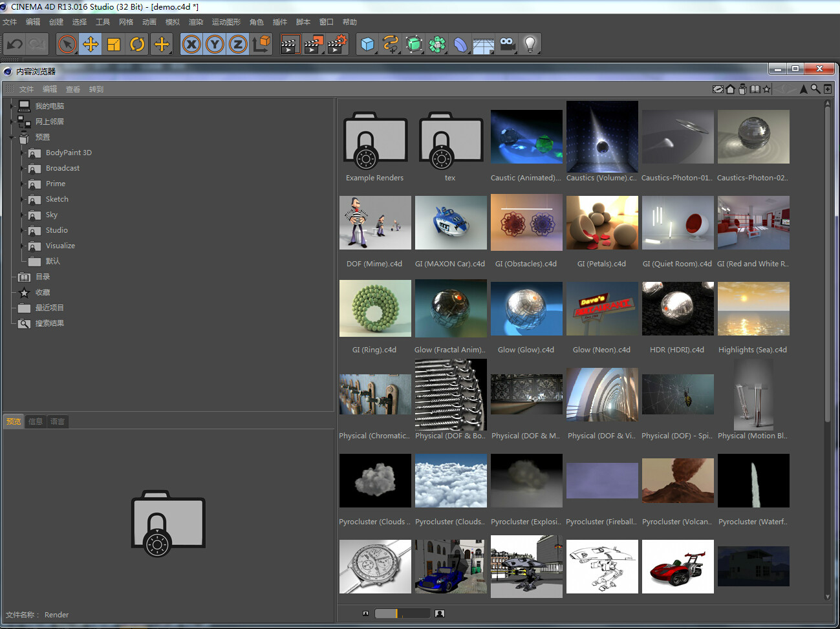Expand the BodyPaint 3D preset folder
This screenshot has width=840, height=629.
[22, 153]
